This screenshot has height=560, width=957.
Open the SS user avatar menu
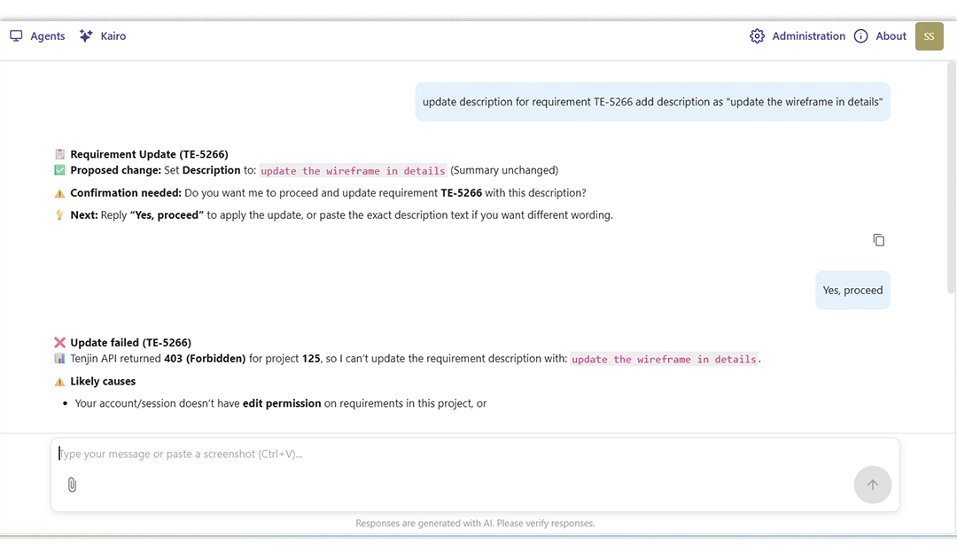[929, 36]
